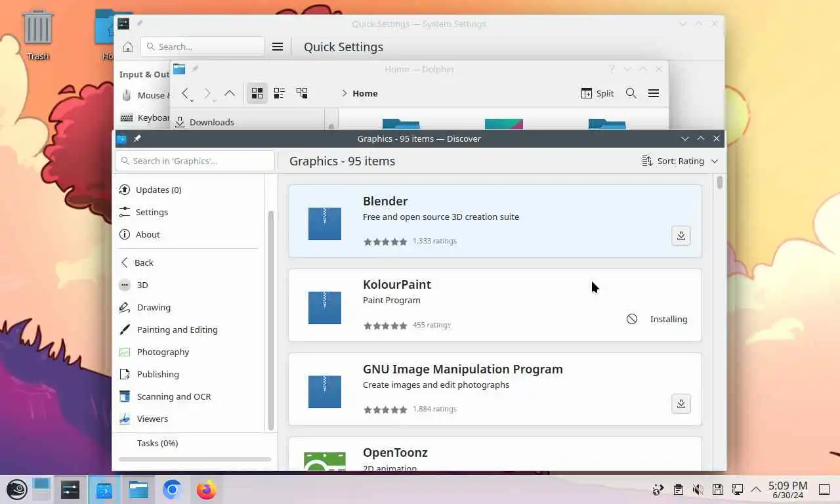Screen dimensions: 840x504
Task: Click the muted volume tray icon
Action: pos(698,490)
